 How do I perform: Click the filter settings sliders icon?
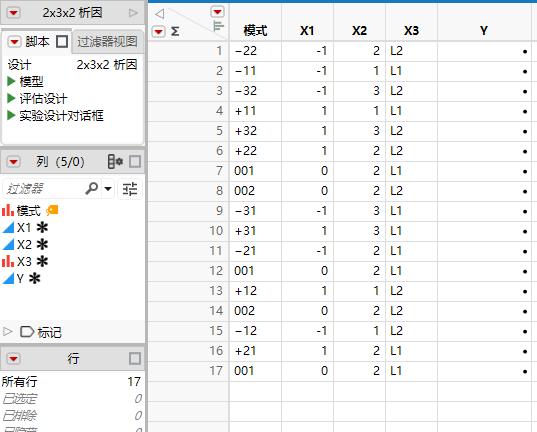point(130,189)
